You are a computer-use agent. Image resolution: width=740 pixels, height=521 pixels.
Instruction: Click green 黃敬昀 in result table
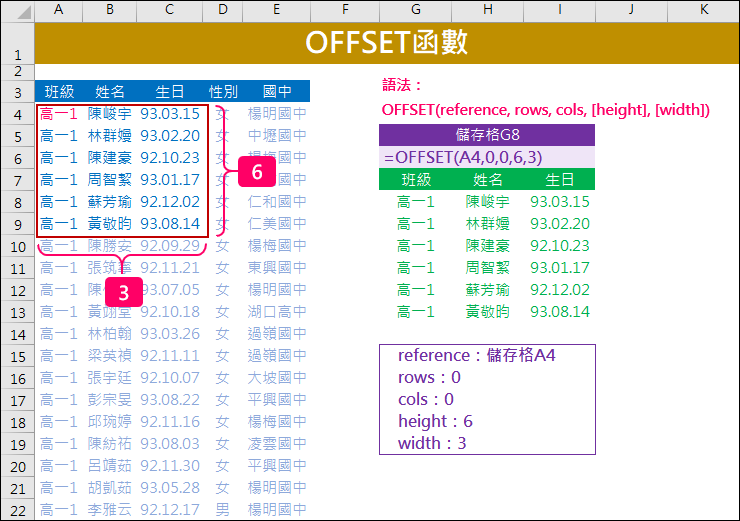(488, 312)
